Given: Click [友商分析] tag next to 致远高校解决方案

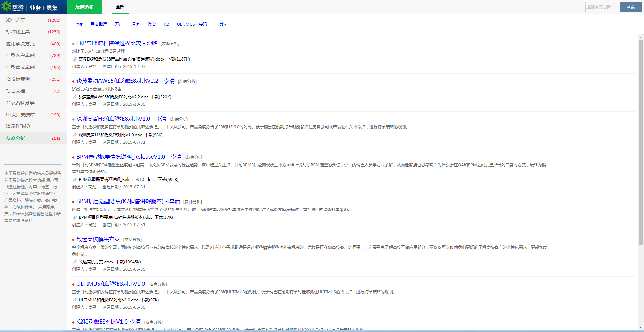Looking at the screenshot, I should (133, 240).
